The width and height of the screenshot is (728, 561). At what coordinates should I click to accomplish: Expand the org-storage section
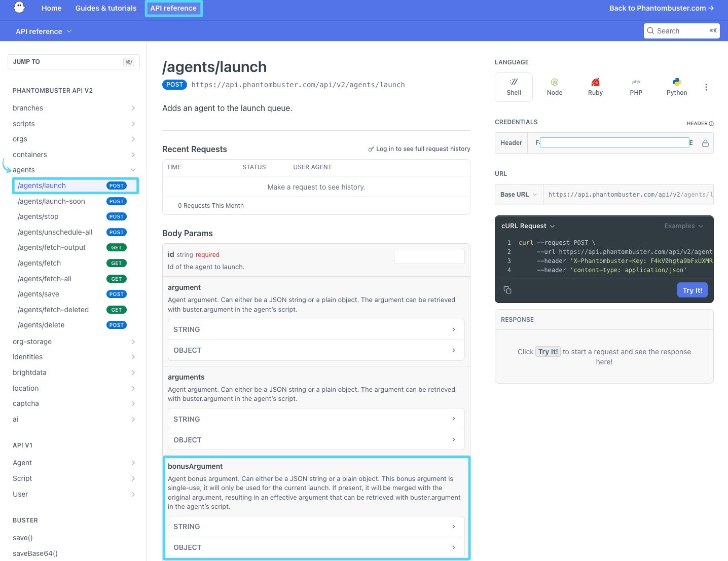[x=74, y=342]
